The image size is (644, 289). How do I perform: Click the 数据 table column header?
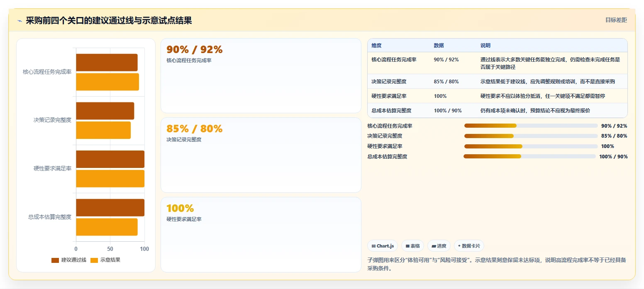[x=439, y=45]
